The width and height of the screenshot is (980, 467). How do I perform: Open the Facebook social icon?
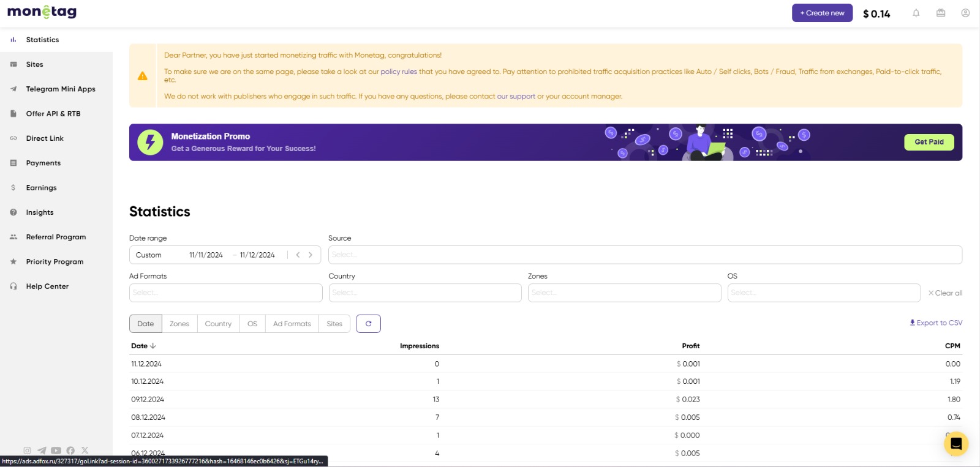70,450
